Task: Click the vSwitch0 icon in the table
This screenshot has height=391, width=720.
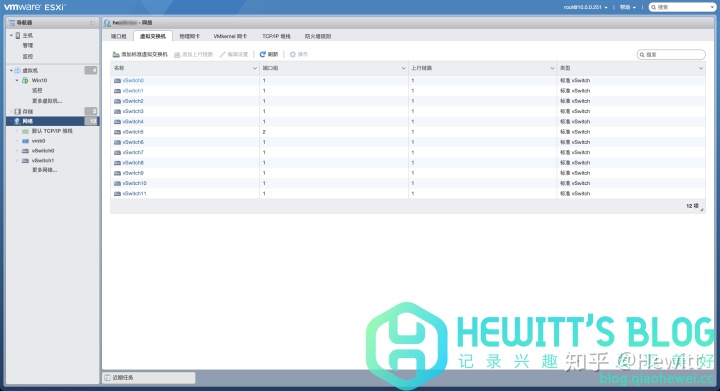Action: click(118, 81)
